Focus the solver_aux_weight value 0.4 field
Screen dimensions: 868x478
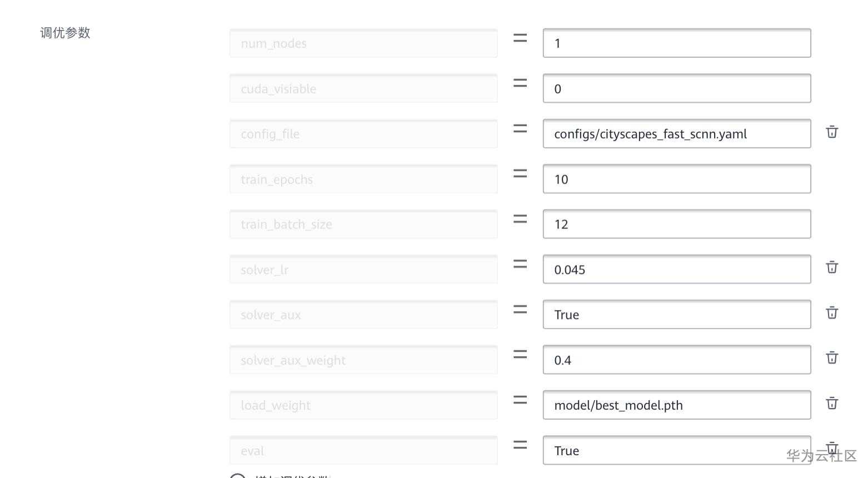(x=676, y=360)
